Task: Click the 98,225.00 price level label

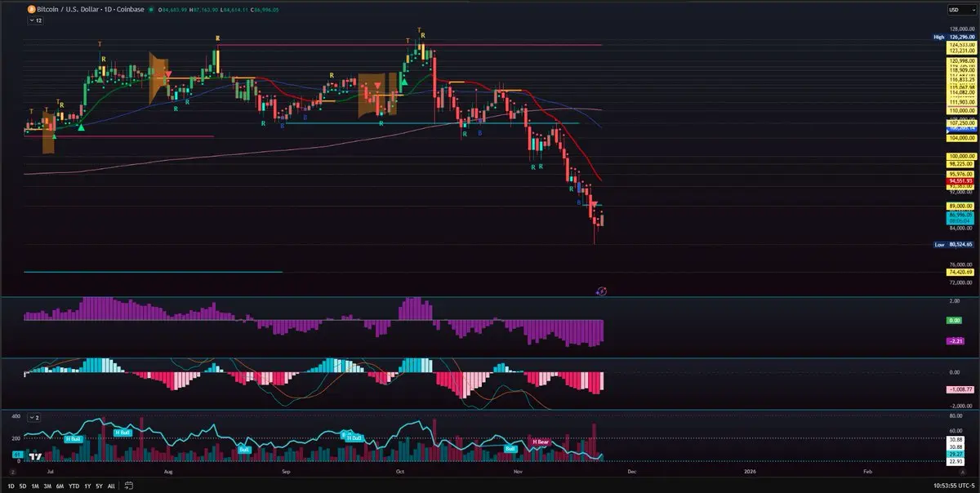Action: pos(962,163)
